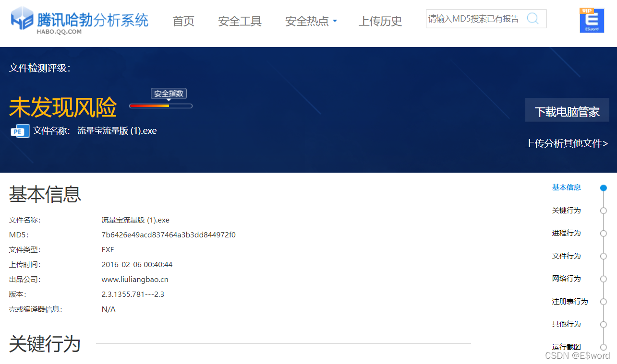This screenshot has height=364, width=617.
Task: Open the 上传历史 page
Action: 380,21
